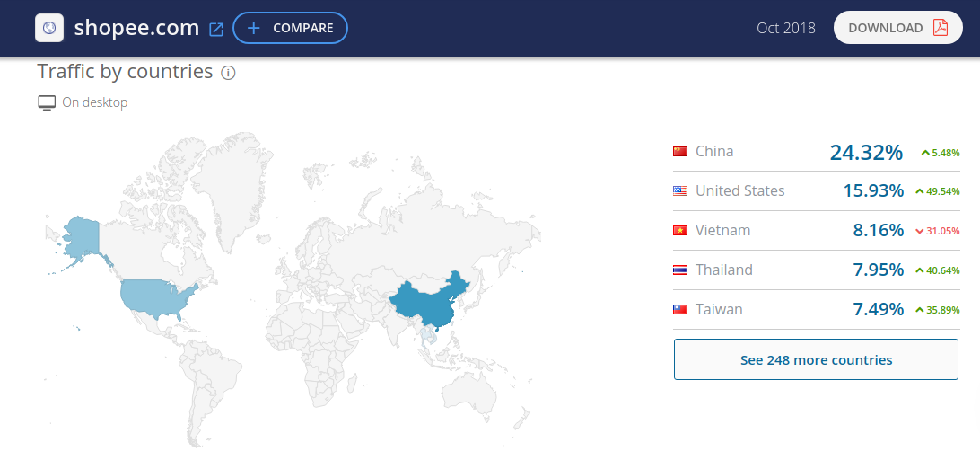Click the 7.95% traffic share value
Image resolution: width=980 pixels, height=451 pixels.
click(878, 270)
